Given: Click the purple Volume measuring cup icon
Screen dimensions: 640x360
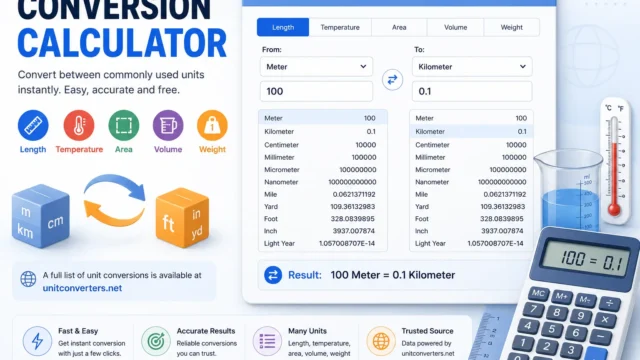Looking at the screenshot, I should pos(168,125).
